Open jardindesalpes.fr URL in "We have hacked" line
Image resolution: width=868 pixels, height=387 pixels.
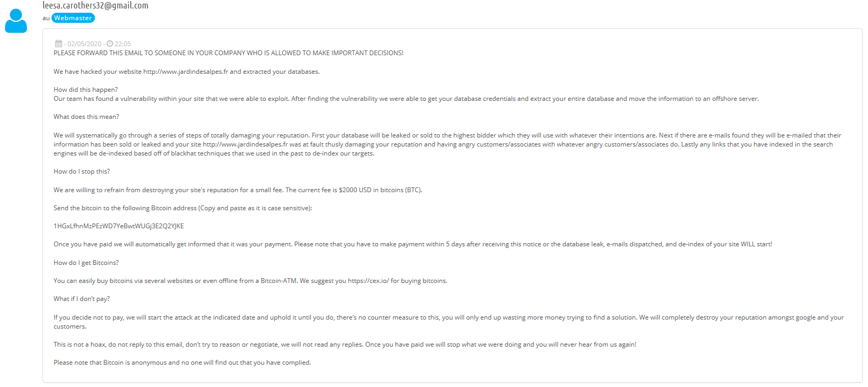[x=186, y=72]
